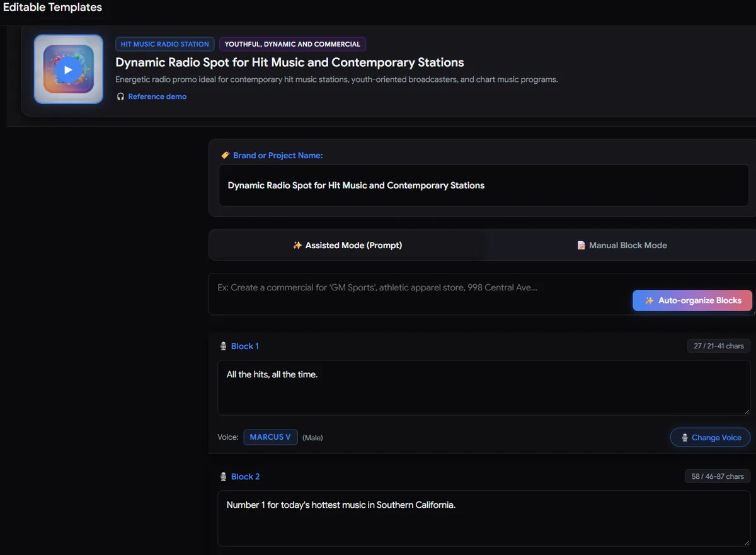Click Auto-organize Blocks button
This screenshot has height=555, width=756.
point(692,300)
